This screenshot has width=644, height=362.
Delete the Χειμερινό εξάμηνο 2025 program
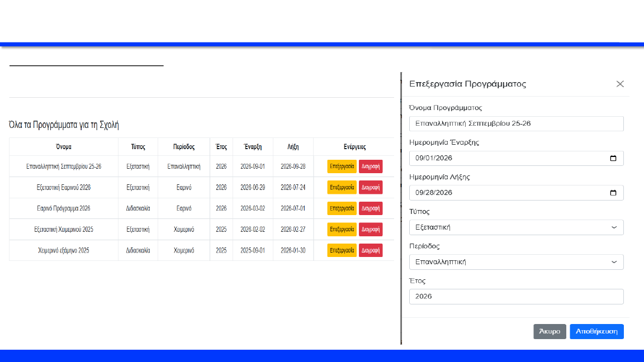point(371,250)
